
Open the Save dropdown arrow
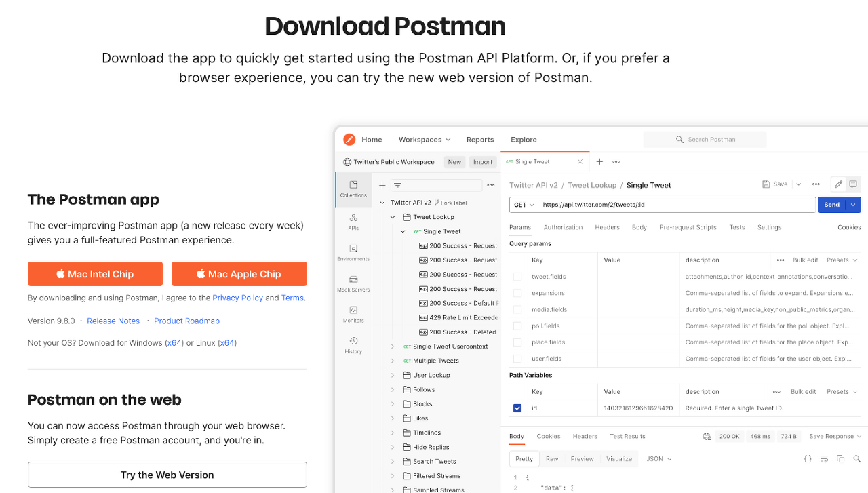pos(798,184)
